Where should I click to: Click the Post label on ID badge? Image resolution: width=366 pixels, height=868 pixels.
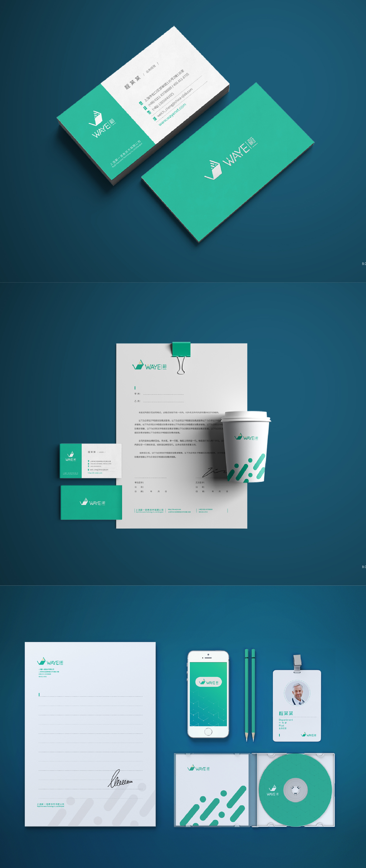click(281, 726)
